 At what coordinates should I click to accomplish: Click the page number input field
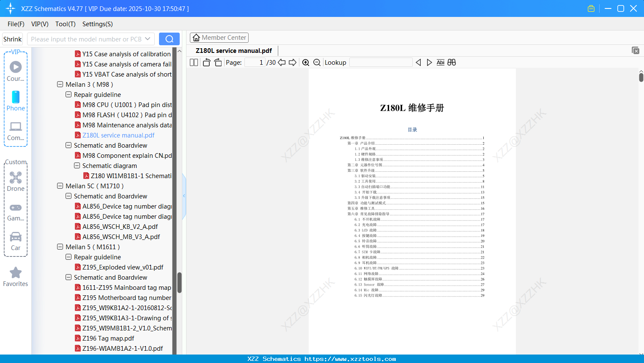(254, 62)
